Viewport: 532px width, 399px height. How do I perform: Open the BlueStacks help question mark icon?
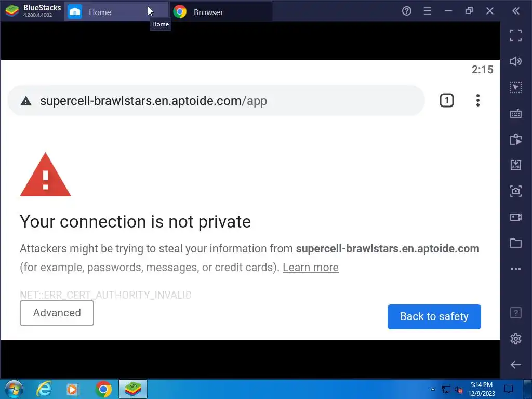click(406, 11)
